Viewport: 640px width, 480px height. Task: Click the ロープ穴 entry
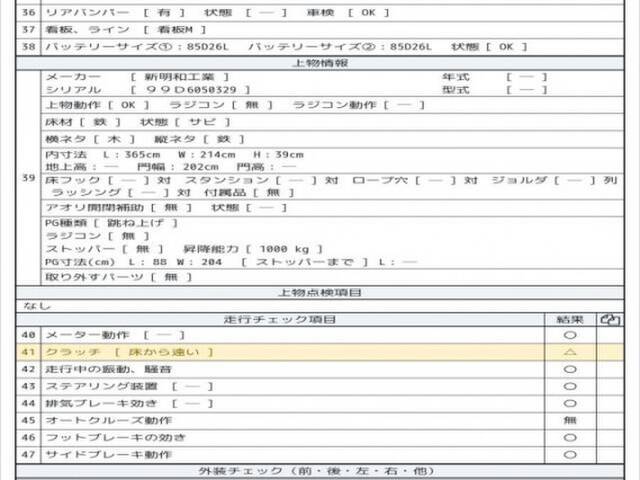(414, 180)
